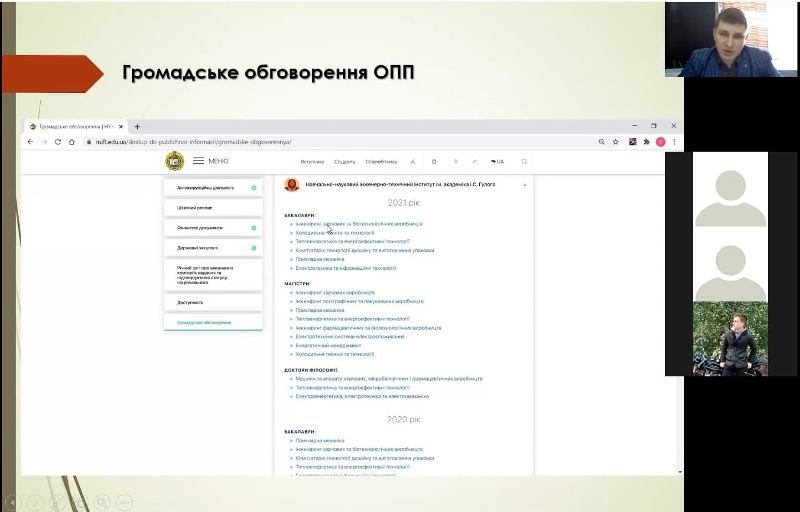Open the site search magnifier icon
Image resolution: width=800 pixels, height=512 pixels.
tap(524, 162)
